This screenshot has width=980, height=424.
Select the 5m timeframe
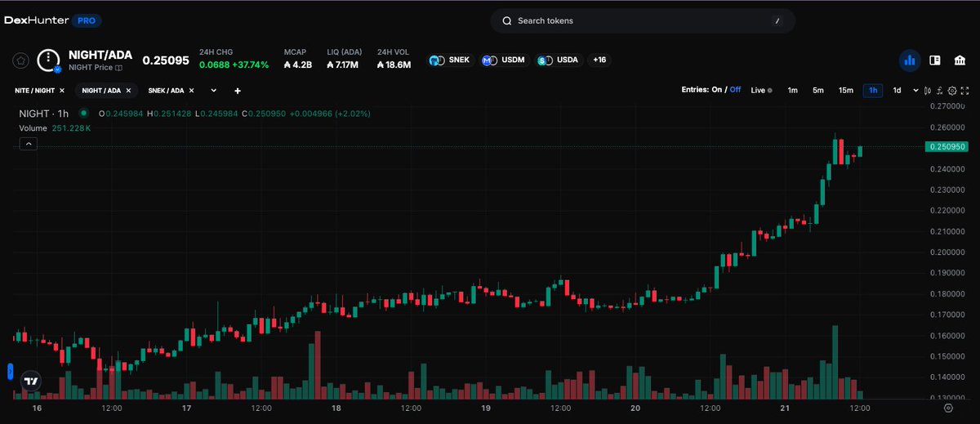(x=817, y=91)
